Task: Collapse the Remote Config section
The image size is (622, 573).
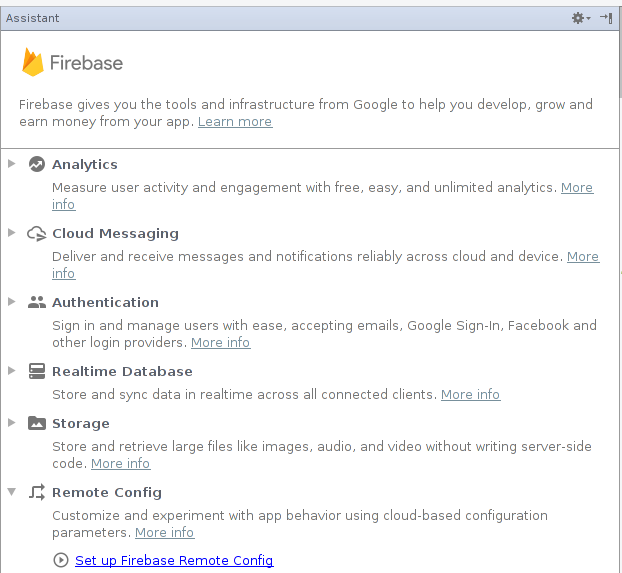Action: tap(12, 492)
